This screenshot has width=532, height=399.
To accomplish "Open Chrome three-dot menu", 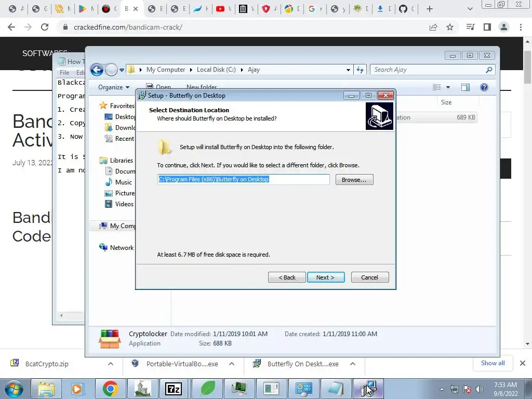I will [521, 27].
